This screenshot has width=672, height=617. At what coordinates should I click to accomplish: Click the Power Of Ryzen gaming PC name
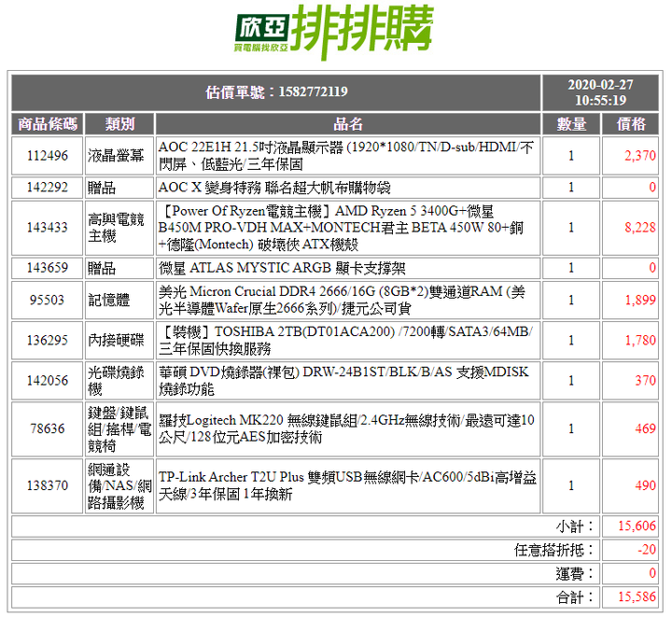click(x=341, y=228)
